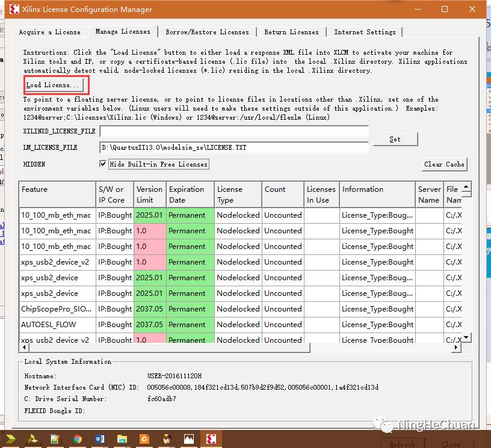Go to the Internet Settings tab
Screen dimensions: 491x448
click(x=365, y=32)
